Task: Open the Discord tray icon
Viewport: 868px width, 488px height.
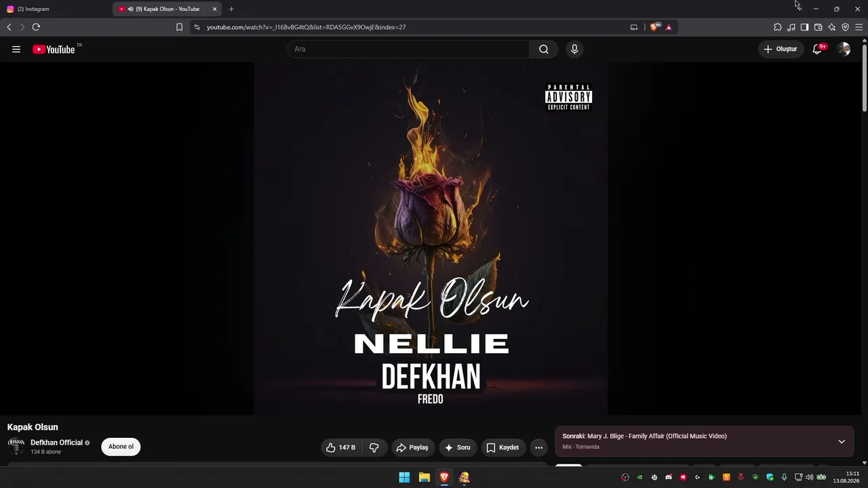Action: coord(669,477)
